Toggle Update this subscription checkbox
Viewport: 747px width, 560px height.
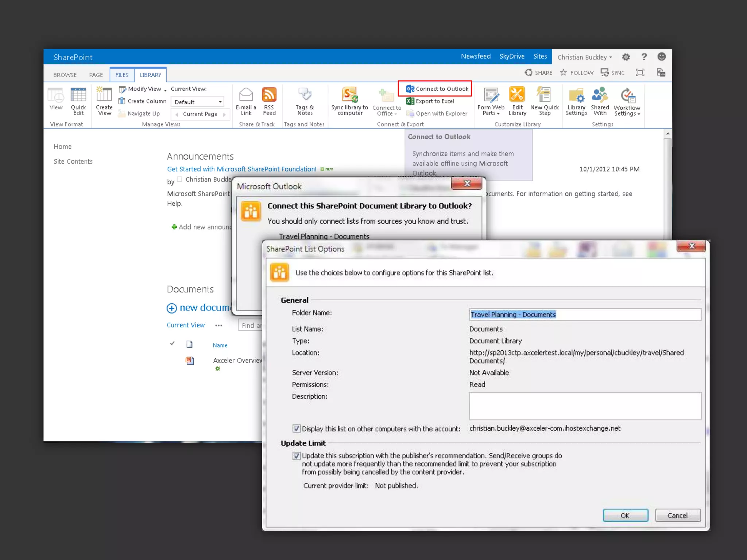[297, 456]
